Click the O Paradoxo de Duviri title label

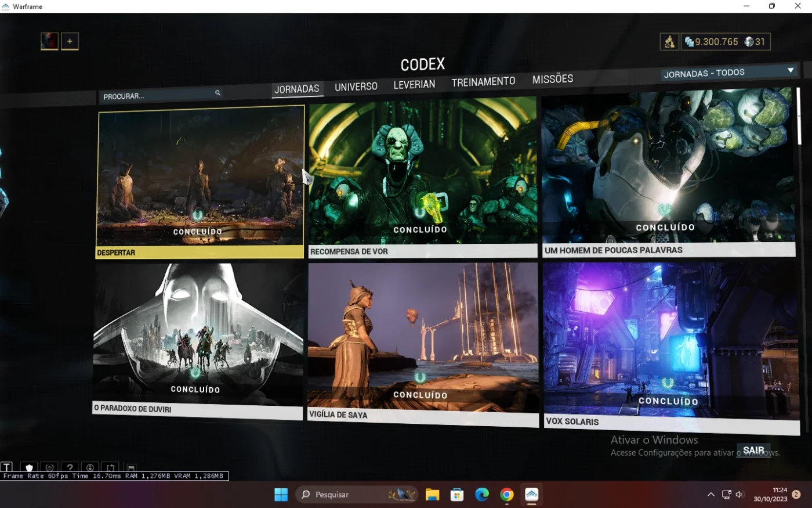[x=133, y=409]
